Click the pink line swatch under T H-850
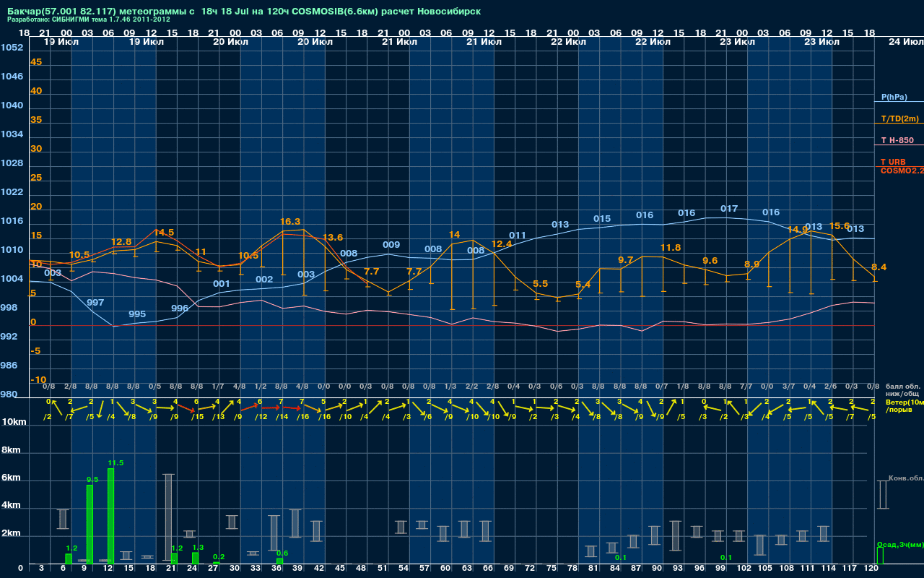 click(899, 146)
